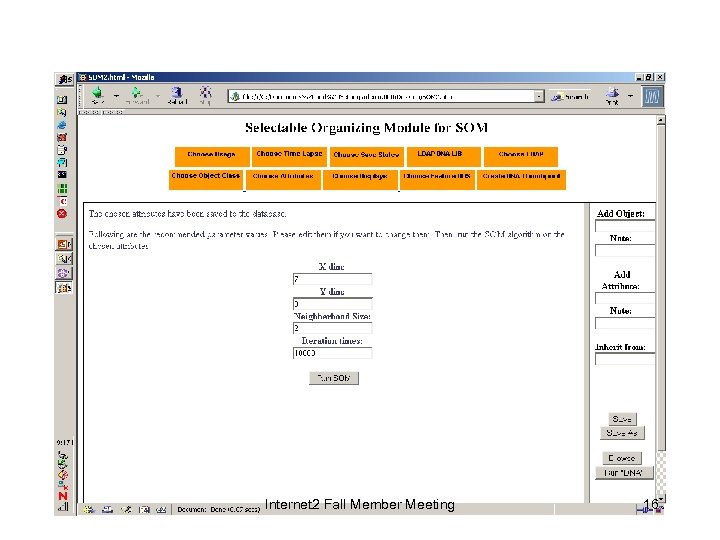Open the Choose Object Class tab

tap(206, 179)
